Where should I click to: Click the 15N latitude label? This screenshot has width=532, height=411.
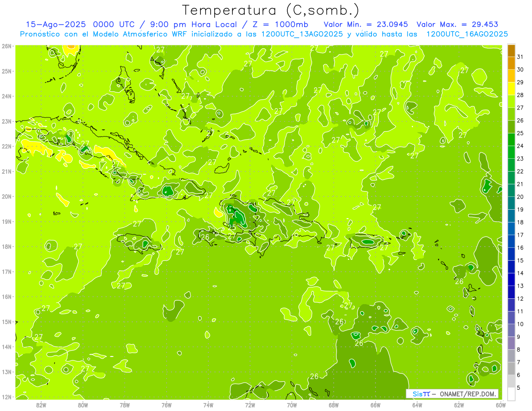7,321
